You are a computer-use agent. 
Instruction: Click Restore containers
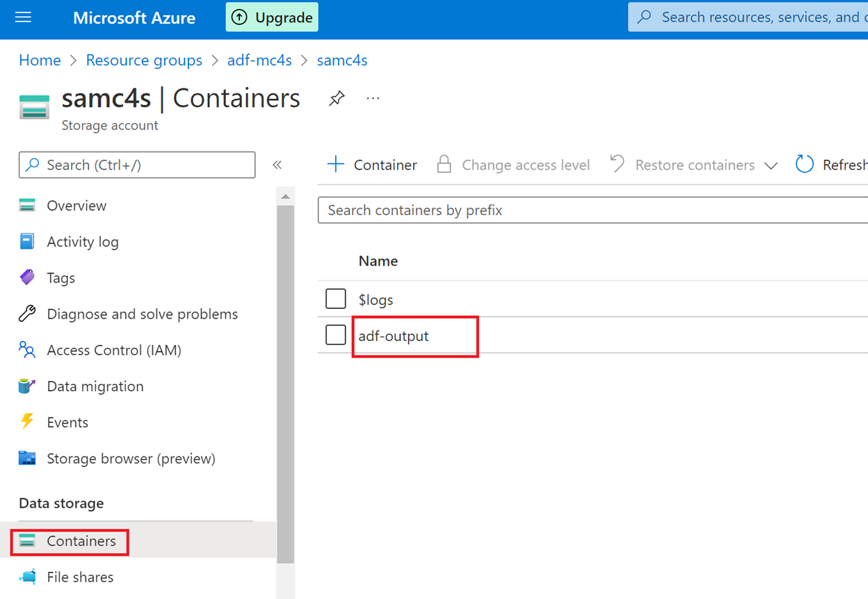pos(682,165)
